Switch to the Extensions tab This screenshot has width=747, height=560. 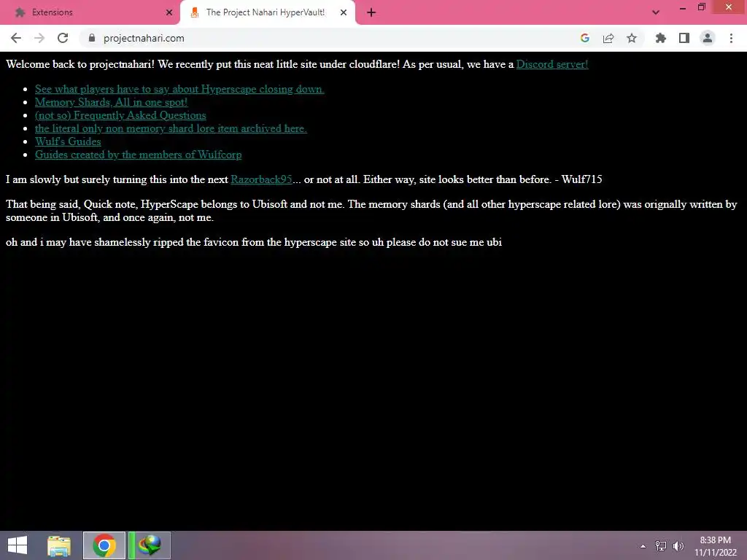point(90,13)
